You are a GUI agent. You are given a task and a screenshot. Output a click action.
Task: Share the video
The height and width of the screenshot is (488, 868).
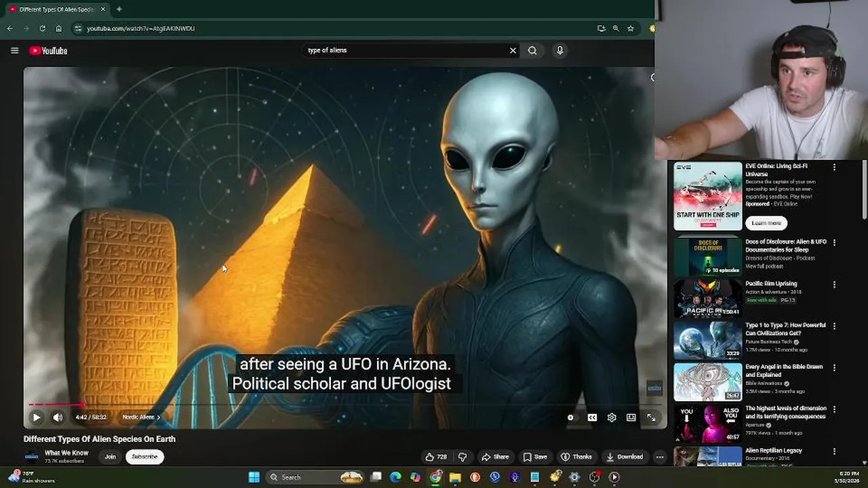click(494, 457)
